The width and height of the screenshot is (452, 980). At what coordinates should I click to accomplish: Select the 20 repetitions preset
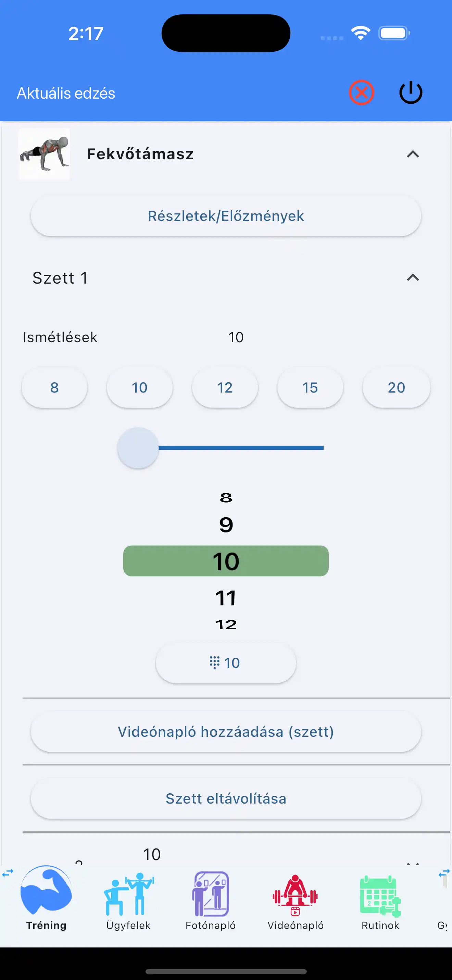(x=396, y=388)
